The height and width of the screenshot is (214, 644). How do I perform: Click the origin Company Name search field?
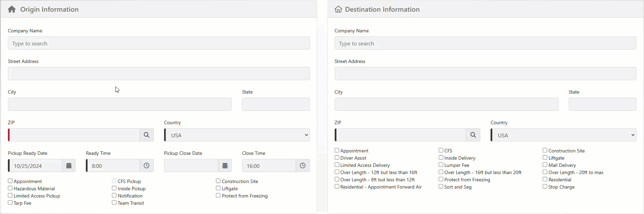(159, 43)
